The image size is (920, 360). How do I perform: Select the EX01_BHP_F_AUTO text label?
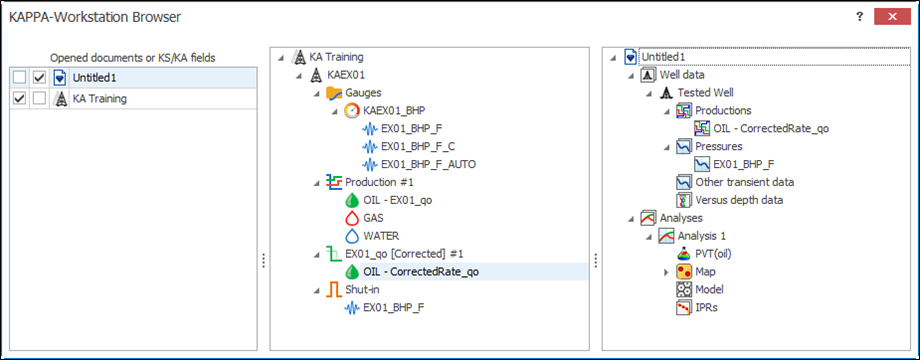[x=428, y=164]
